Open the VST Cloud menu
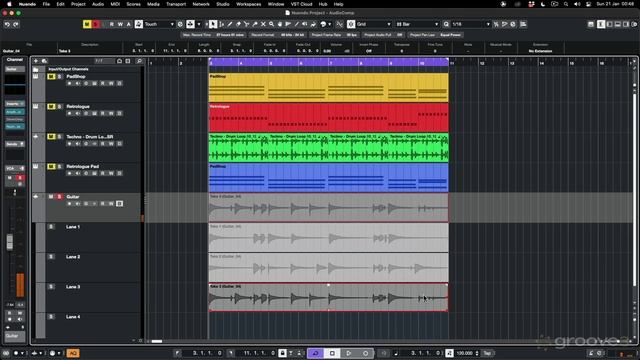Viewport: 640px width, 360px height. coord(301,4)
